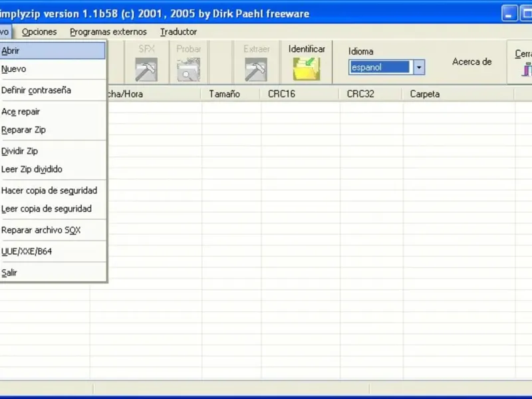Click the Probar test icon
The width and height of the screenshot is (532, 399).
189,70
